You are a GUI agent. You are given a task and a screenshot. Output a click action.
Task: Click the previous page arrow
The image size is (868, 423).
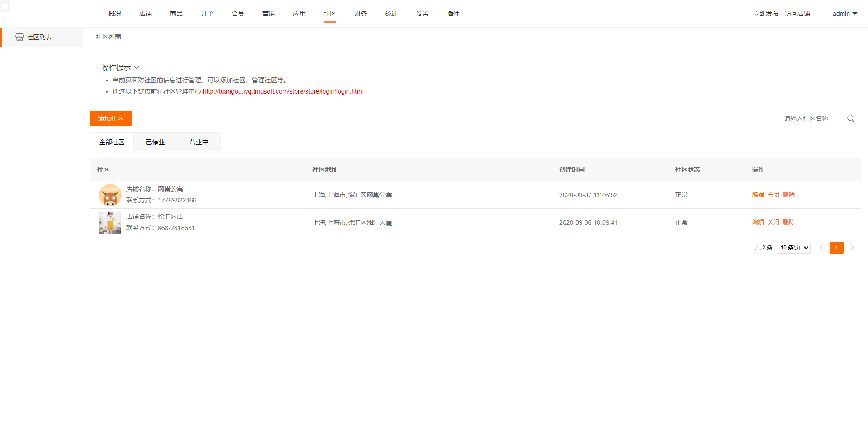click(x=821, y=248)
